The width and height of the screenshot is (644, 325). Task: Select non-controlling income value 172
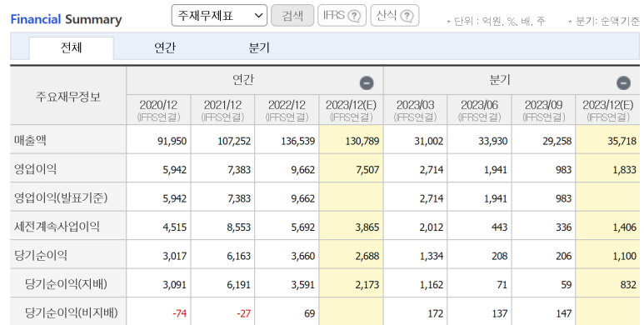436,313
